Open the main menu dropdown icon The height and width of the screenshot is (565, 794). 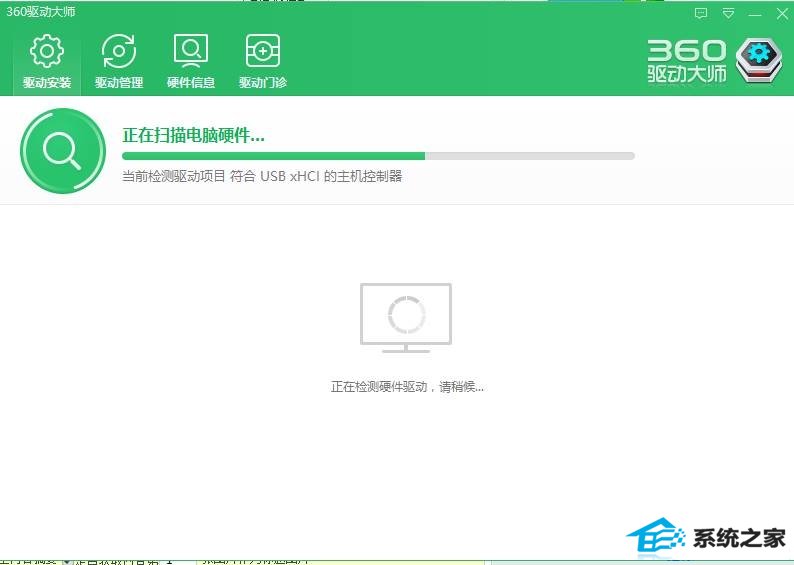pyautogui.click(x=728, y=14)
